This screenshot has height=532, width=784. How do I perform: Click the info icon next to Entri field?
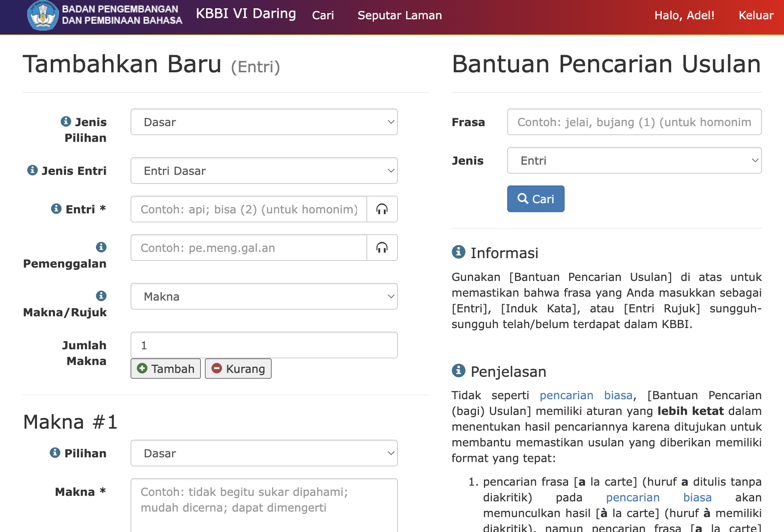tap(56, 209)
